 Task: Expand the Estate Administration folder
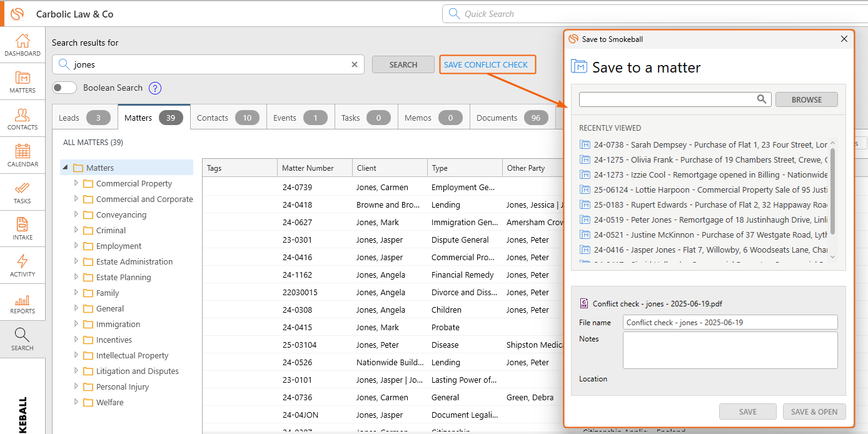click(76, 261)
